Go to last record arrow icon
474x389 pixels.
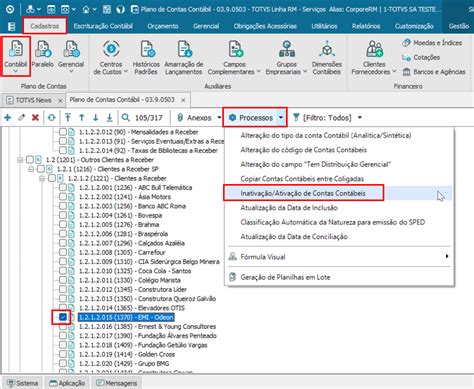click(x=109, y=118)
